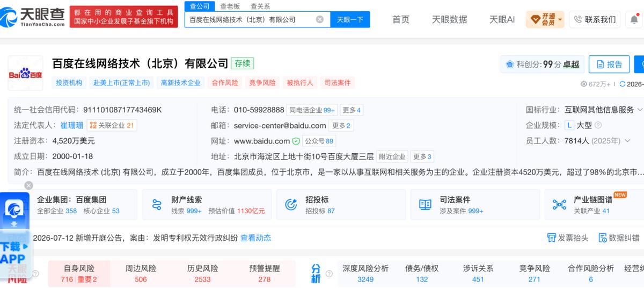The width and height of the screenshot is (644, 288).
Task: Open the 天眼AI menu item
Action: tap(502, 19)
